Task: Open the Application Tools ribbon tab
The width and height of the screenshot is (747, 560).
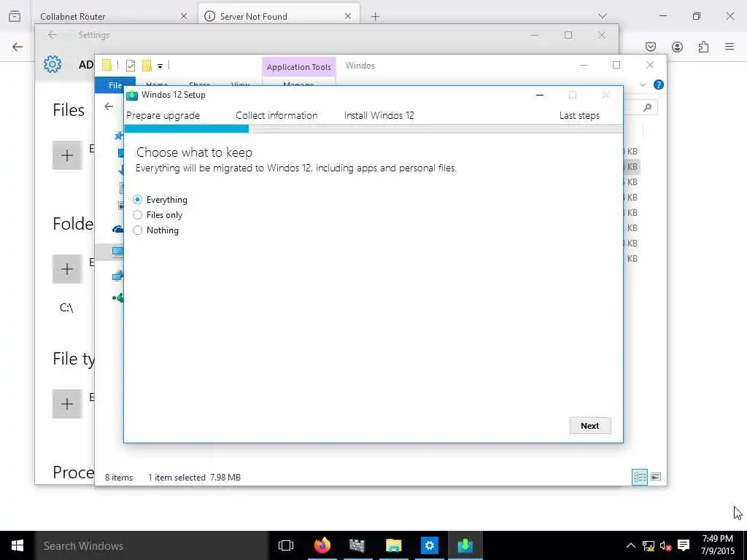Action: coord(298,67)
